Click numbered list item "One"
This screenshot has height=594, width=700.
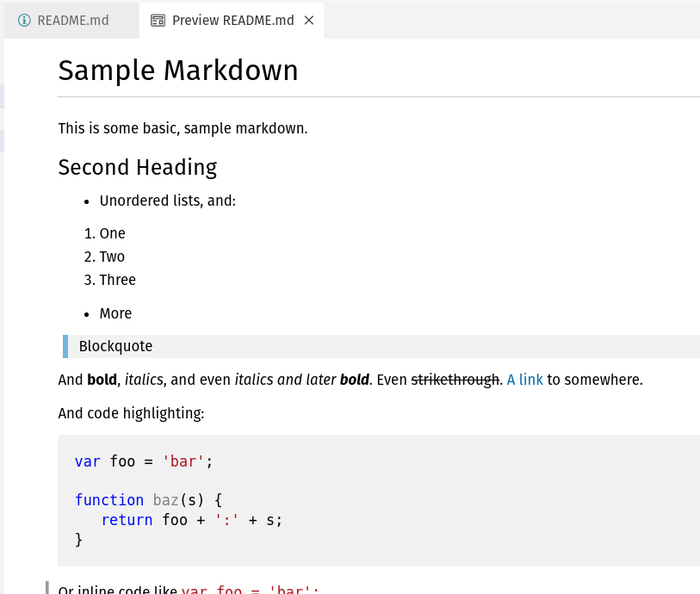(x=112, y=233)
